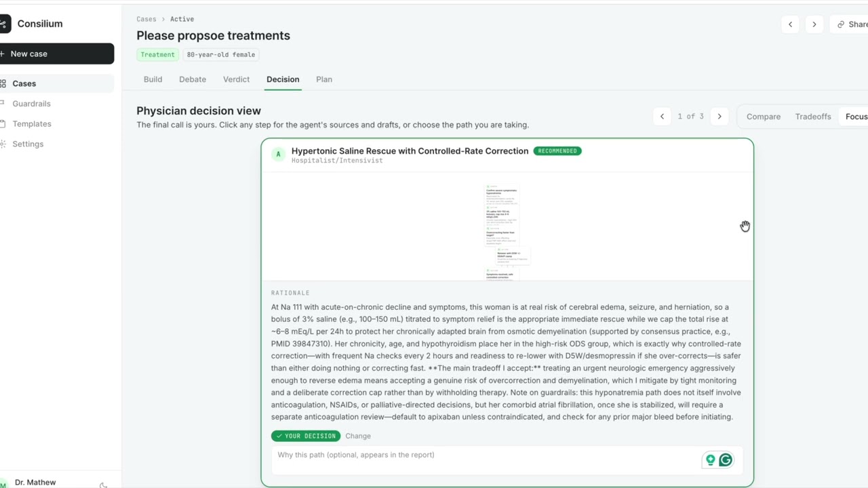Viewport: 868px width, 488px height.
Task: Select the Compare view
Action: pos(764,117)
